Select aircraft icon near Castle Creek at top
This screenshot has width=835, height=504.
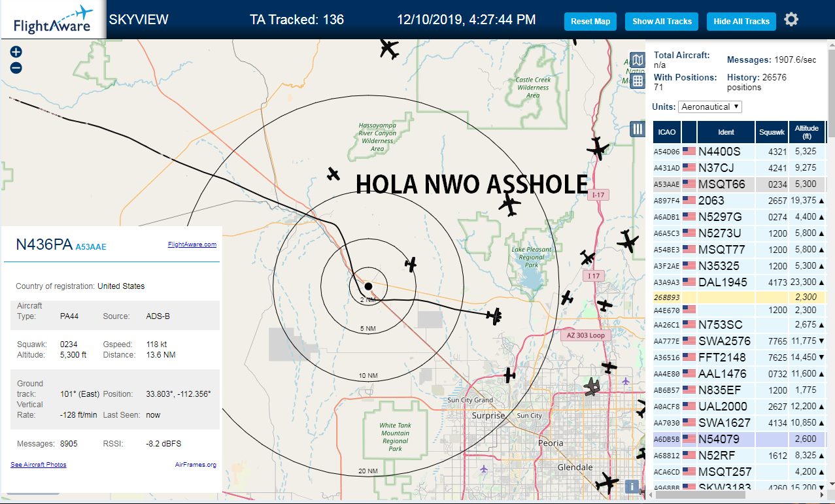tap(389, 48)
